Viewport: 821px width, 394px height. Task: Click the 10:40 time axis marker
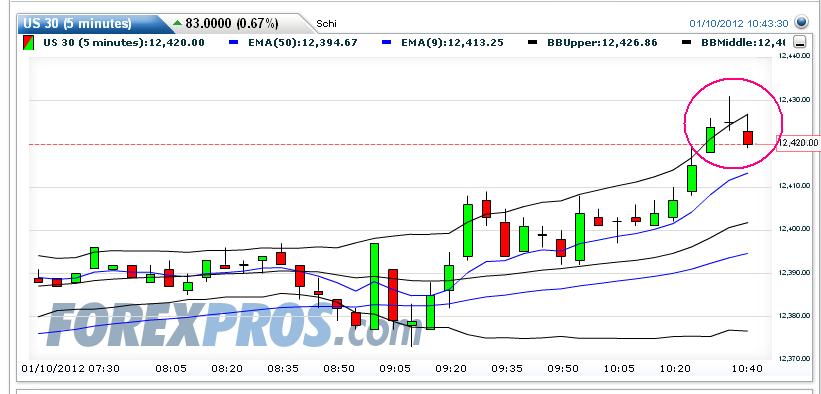(x=748, y=368)
